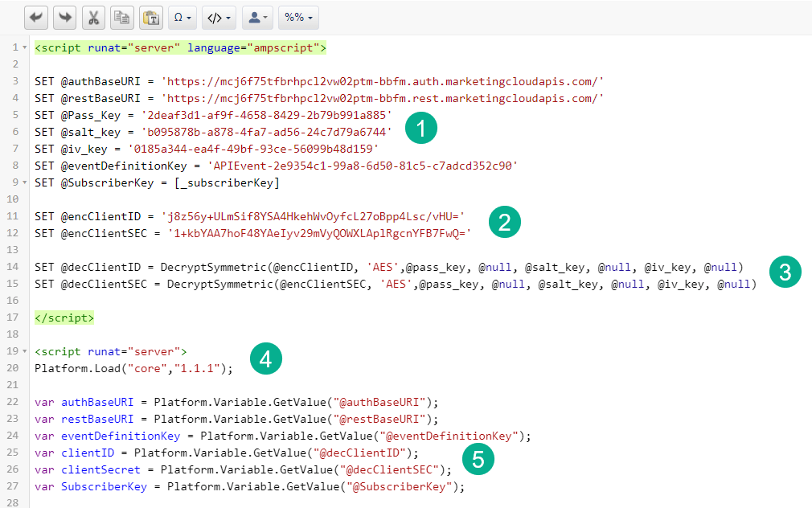This screenshot has width=812, height=508.
Task: Click green annotation marker number 5
Action: 478,459
